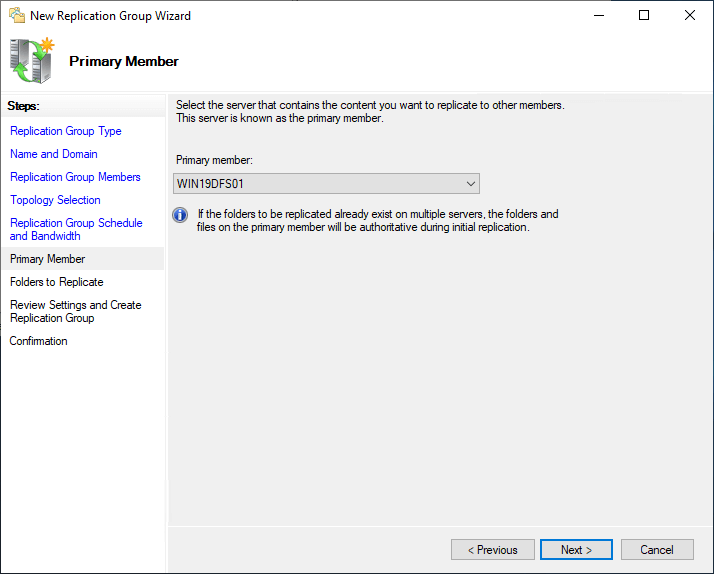Go to Replication Group Type step

point(66,131)
